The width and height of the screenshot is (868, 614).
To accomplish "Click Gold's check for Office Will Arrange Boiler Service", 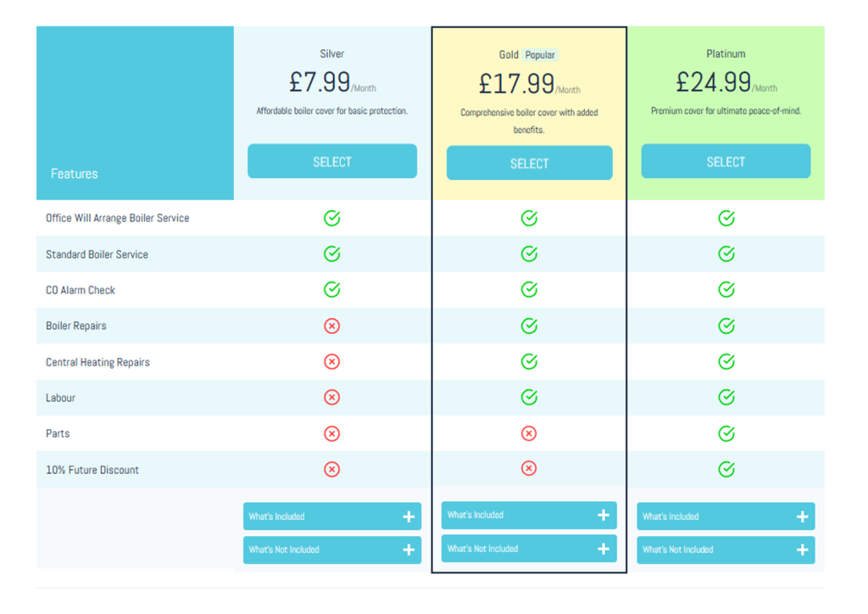I will [x=529, y=218].
